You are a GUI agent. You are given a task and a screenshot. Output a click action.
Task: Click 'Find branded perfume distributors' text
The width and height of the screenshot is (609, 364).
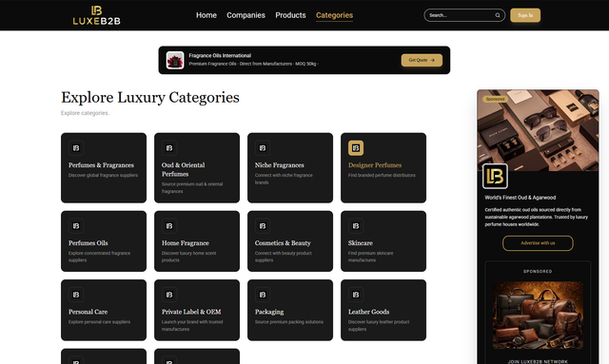point(382,176)
